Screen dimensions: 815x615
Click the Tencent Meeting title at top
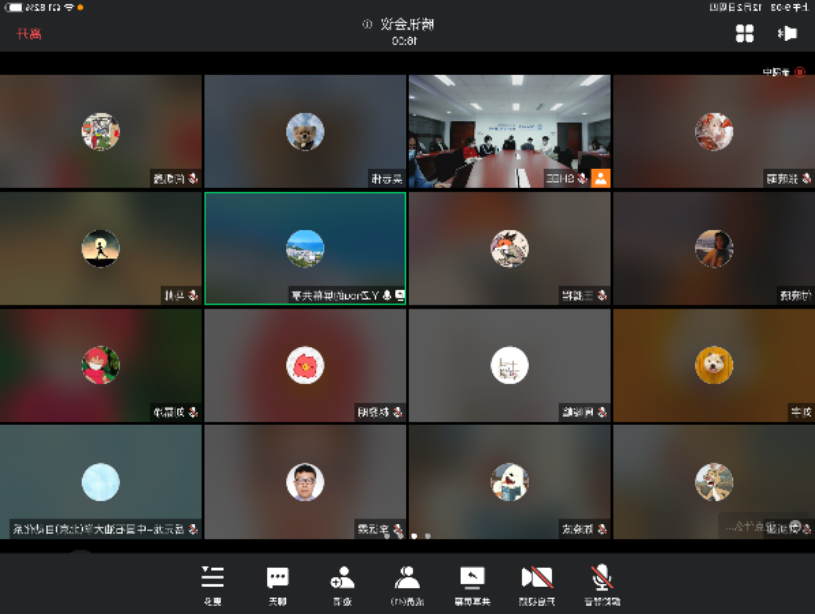[407, 24]
